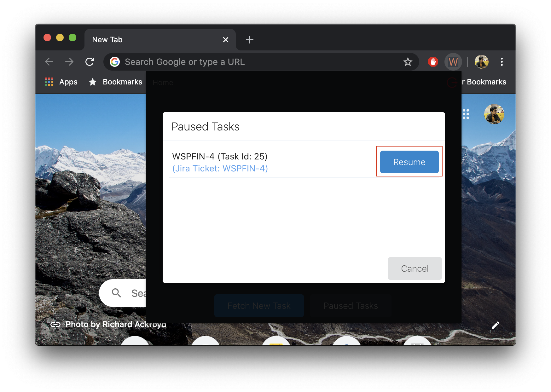Reload the current page
551x392 pixels.
pos(90,62)
